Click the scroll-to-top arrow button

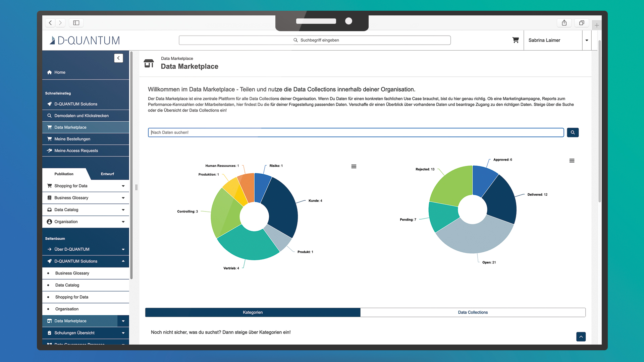click(581, 337)
